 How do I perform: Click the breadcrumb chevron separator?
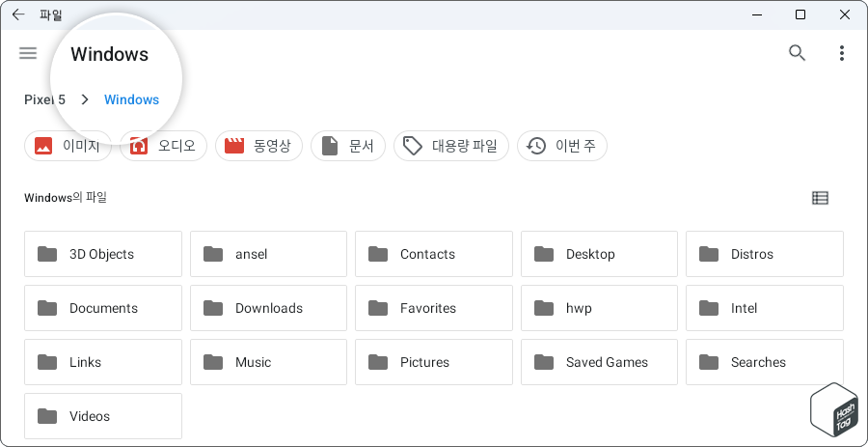85,99
